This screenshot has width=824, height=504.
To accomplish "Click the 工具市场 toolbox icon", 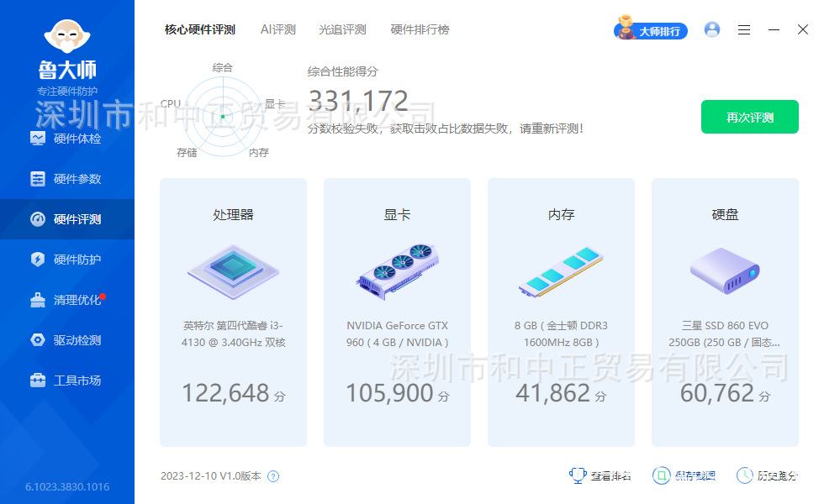I will tap(38, 381).
